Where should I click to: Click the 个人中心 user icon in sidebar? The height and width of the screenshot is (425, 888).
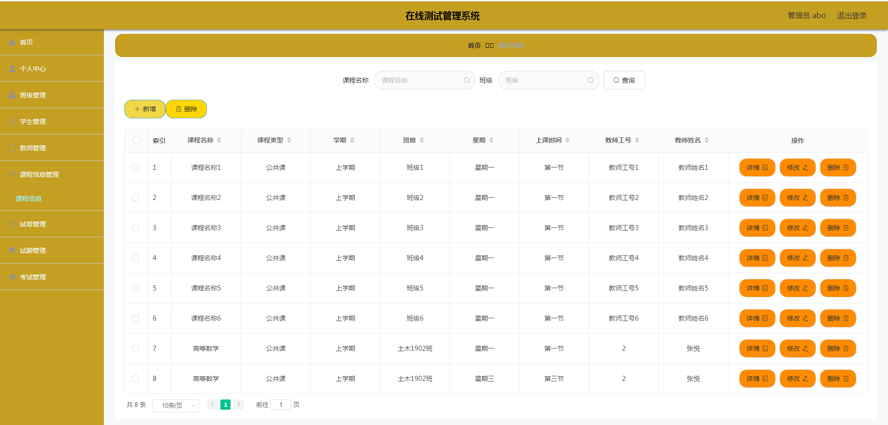12,69
